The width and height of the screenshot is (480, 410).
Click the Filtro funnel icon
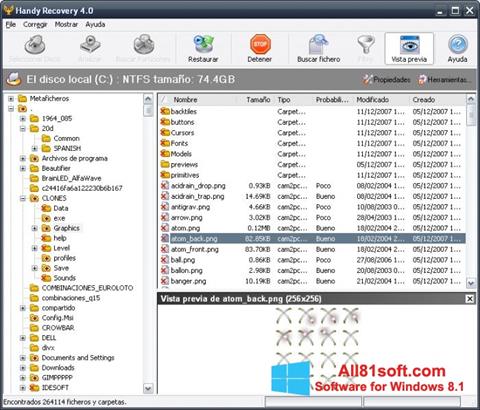coord(366,44)
